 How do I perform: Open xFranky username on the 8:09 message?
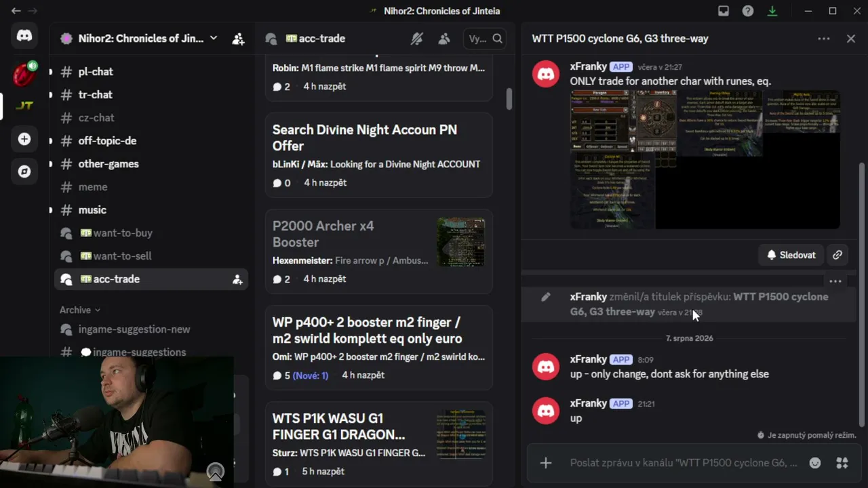pos(588,359)
